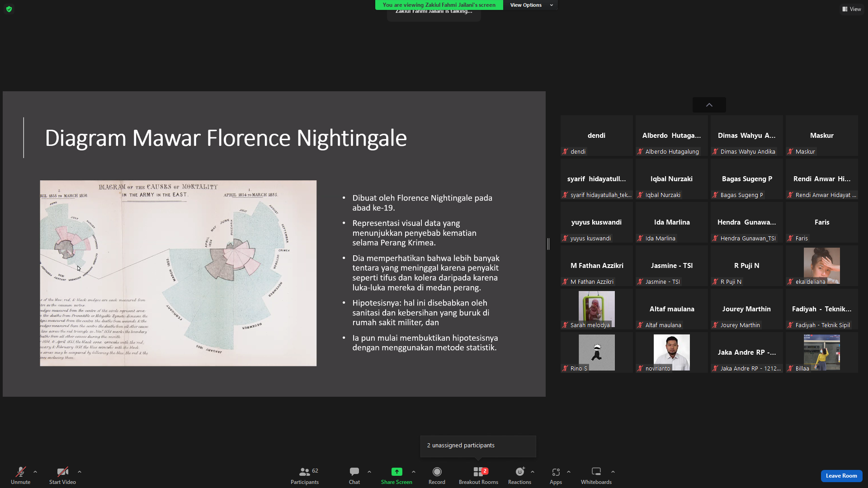Open Whiteboards
This screenshot has width=868, height=488.
[596, 475]
